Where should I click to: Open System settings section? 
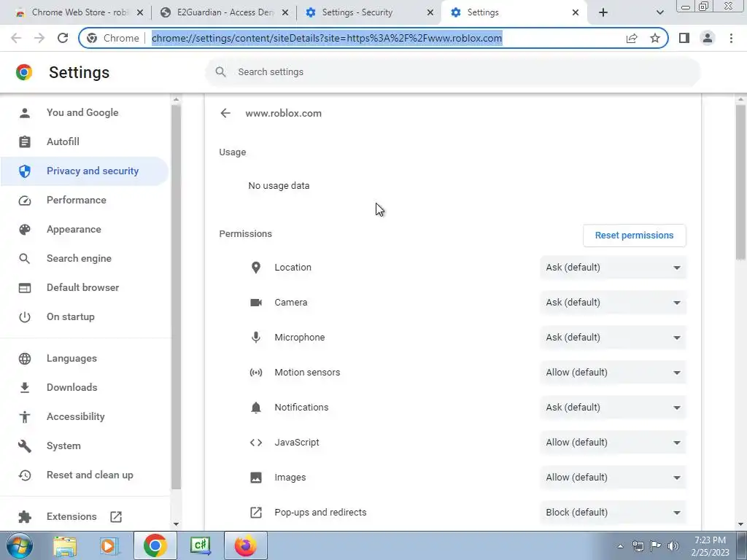pos(85,446)
